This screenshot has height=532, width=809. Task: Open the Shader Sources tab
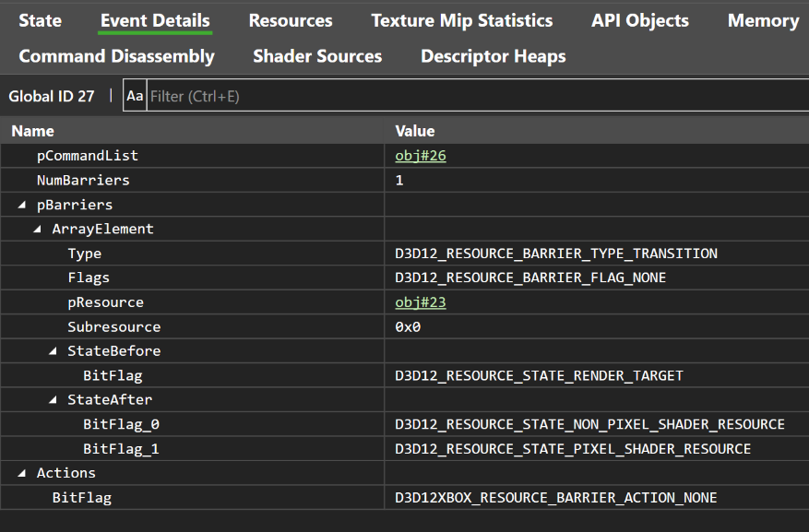coord(317,56)
